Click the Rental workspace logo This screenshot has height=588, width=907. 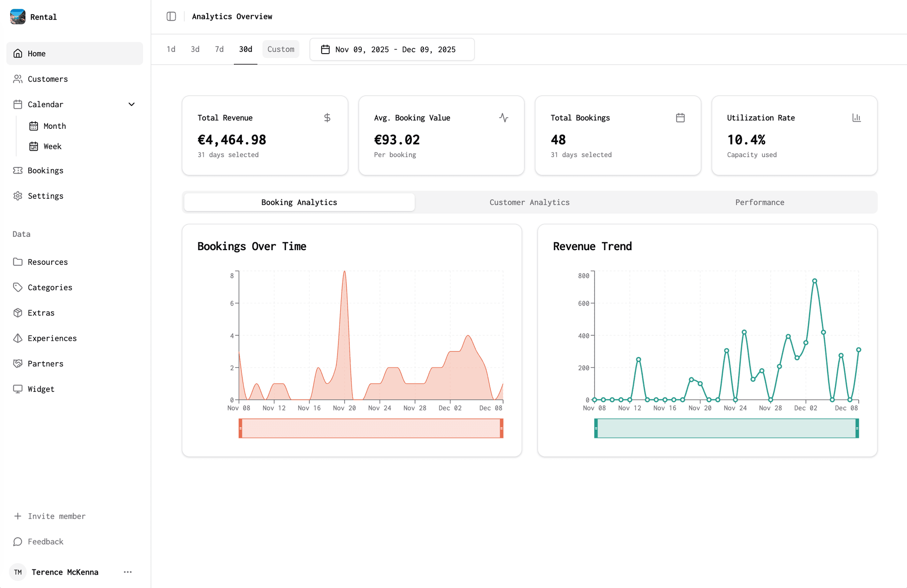point(18,17)
